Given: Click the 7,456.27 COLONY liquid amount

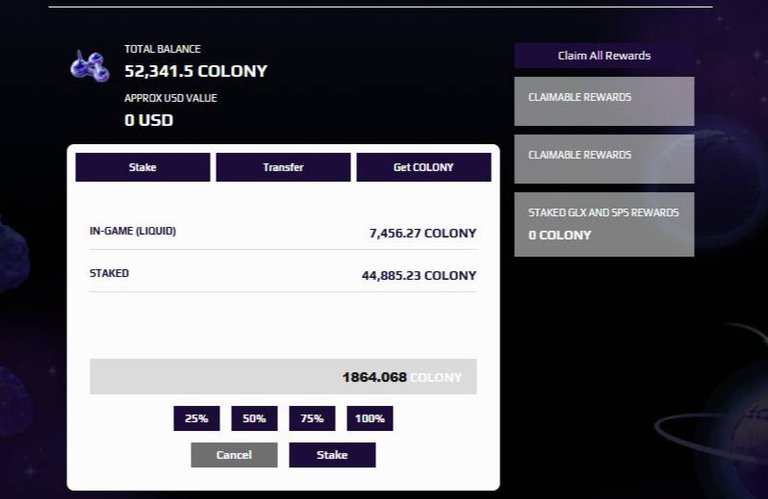Looking at the screenshot, I should tap(423, 233).
